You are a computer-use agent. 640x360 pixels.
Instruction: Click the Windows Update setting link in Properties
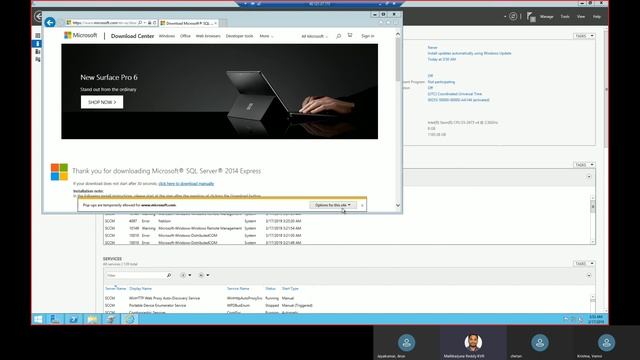click(x=469, y=53)
